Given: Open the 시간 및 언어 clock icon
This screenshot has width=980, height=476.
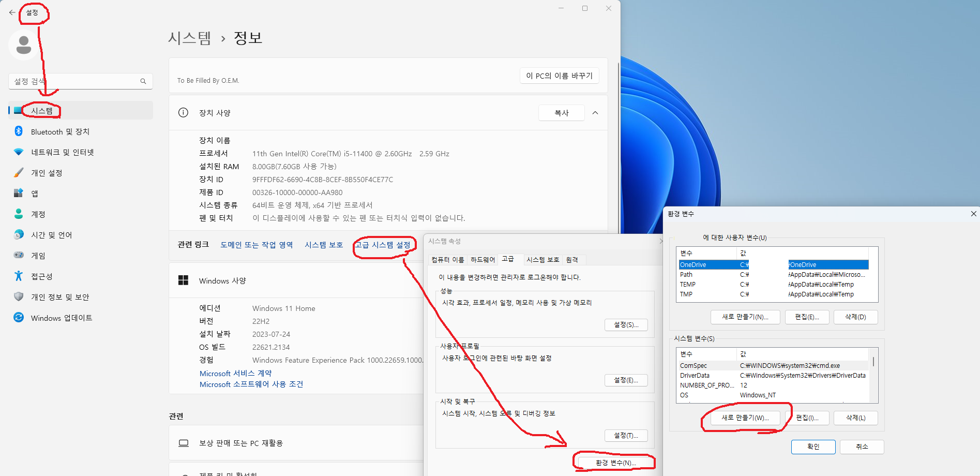Looking at the screenshot, I should pyautogui.click(x=19, y=234).
